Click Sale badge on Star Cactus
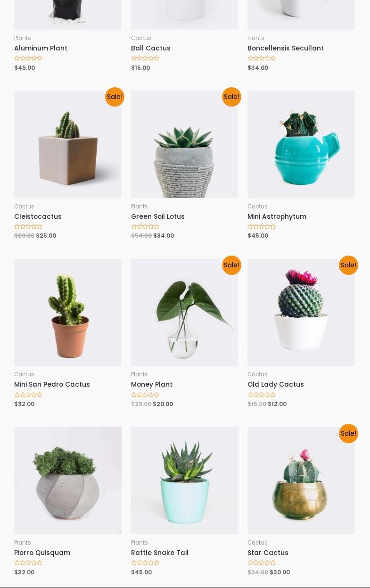Image resolution: width=370 pixels, height=588 pixels. 348,433
